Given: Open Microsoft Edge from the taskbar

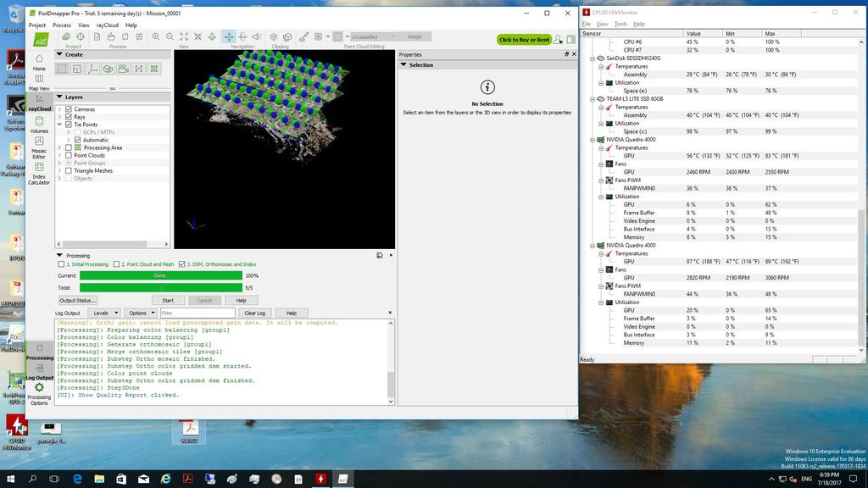Looking at the screenshot, I should [77, 479].
